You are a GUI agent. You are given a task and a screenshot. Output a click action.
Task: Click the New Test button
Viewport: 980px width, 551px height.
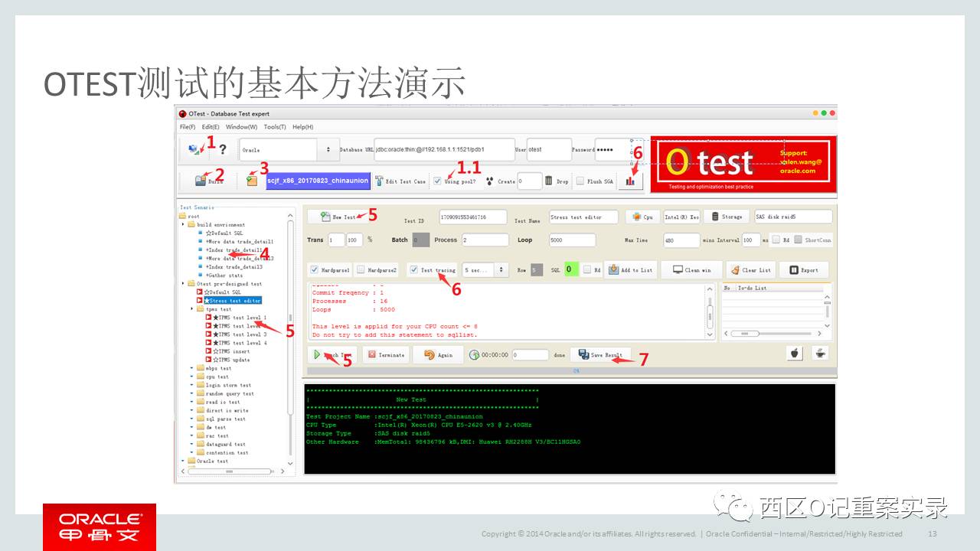click(x=338, y=217)
